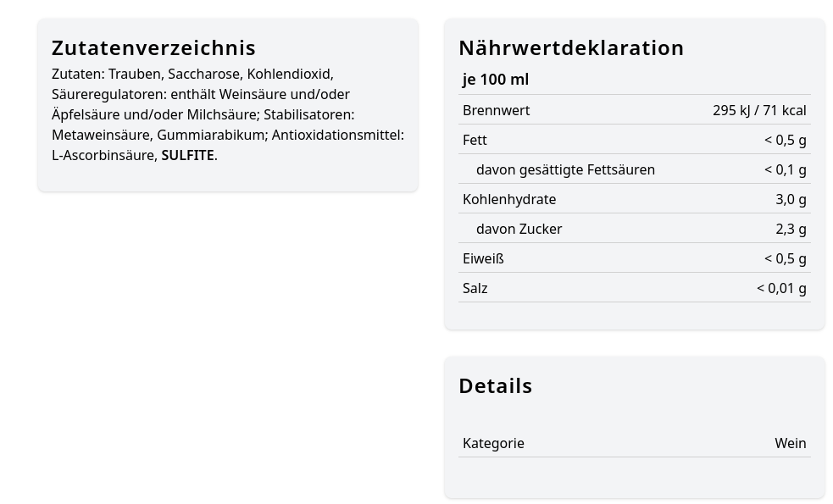Select the Brennwert row label
Image resolution: width=833 pixels, height=504 pixels.
coord(496,110)
